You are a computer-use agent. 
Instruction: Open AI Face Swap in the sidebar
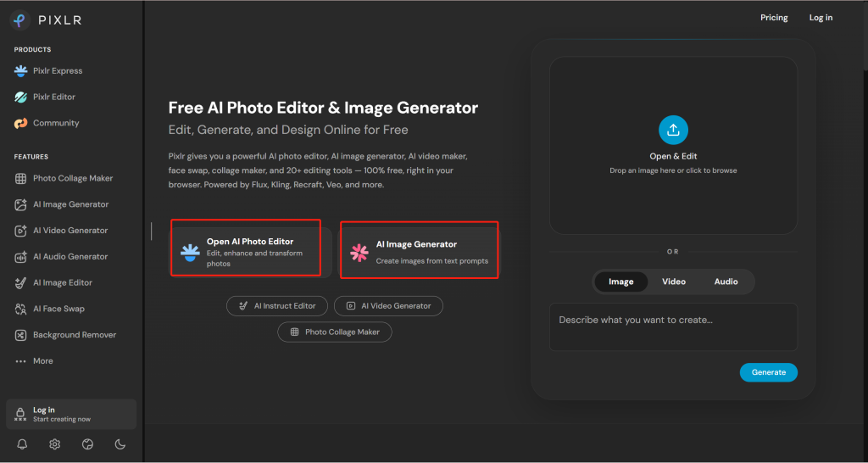point(49,309)
